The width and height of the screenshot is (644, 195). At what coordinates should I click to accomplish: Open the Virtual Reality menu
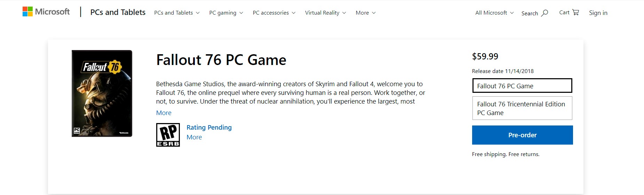pos(326,13)
